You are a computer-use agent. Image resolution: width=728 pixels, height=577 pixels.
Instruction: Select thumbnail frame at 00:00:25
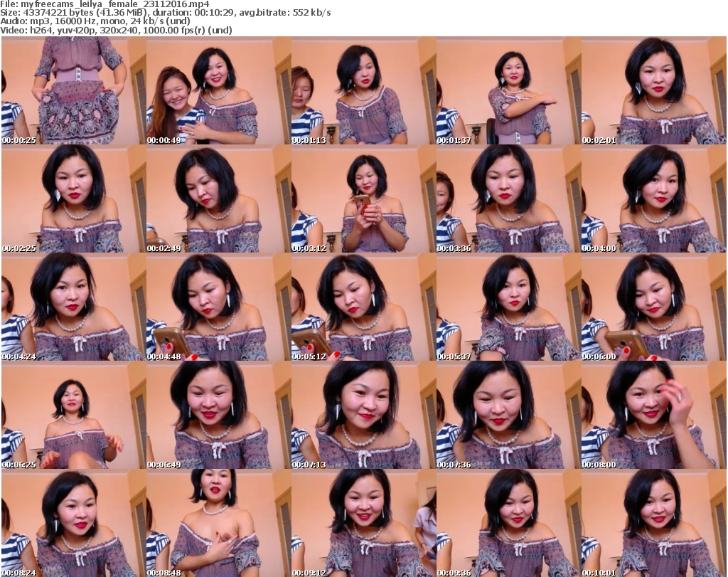(x=74, y=90)
